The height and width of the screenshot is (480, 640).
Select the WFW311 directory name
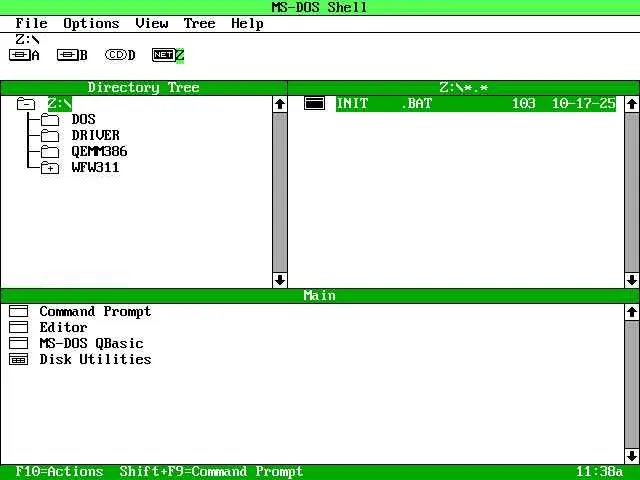[95, 167]
